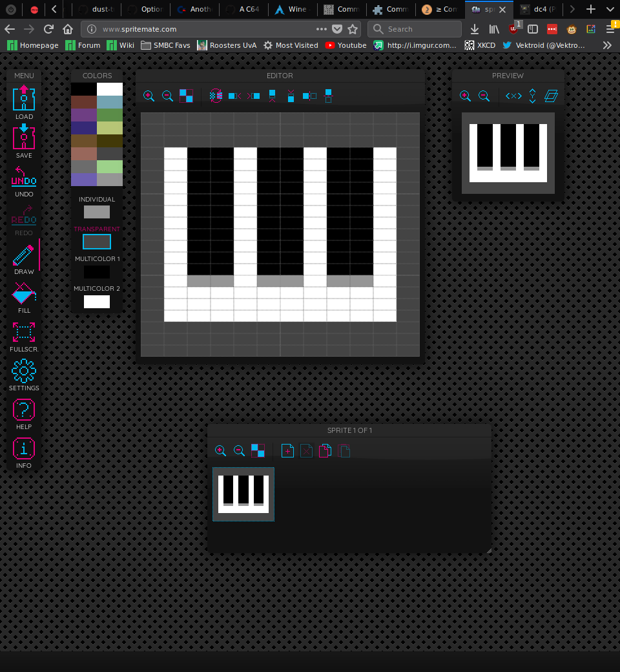Select the sprite thumbnail in sprite list
The width and height of the screenshot is (620, 672).
tap(243, 494)
